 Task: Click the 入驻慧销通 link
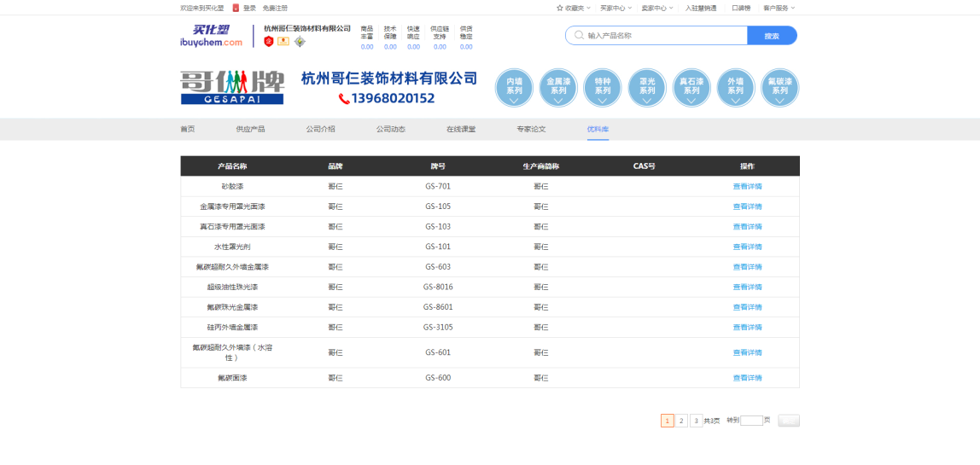[701, 9]
